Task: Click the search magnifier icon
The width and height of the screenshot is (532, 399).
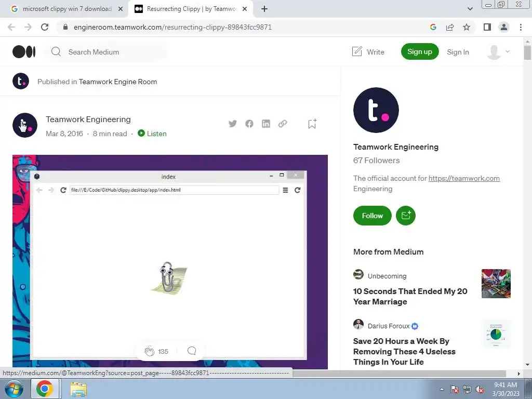Action: [x=56, y=52]
